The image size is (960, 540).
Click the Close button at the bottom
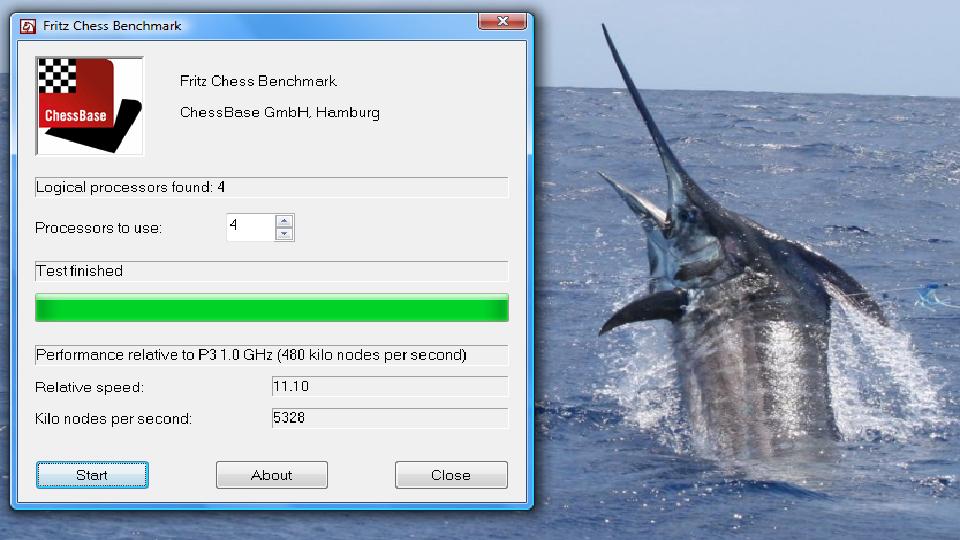click(x=451, y=475)
